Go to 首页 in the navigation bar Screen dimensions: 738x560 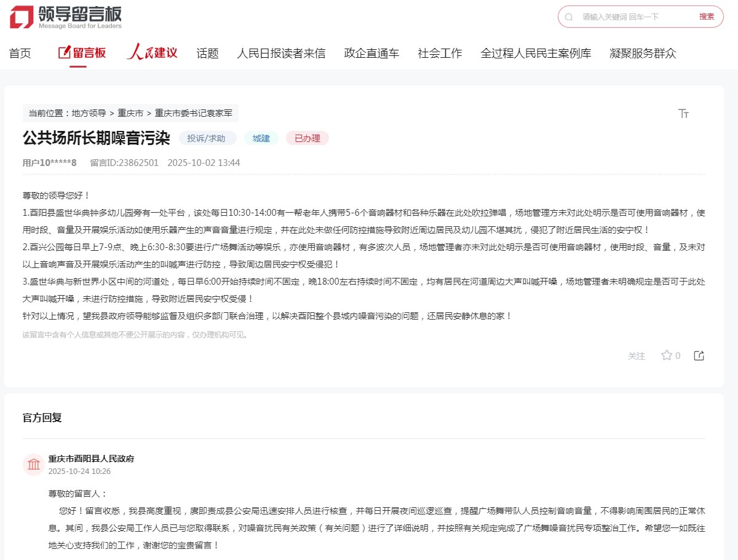click(x=20, y=53)
